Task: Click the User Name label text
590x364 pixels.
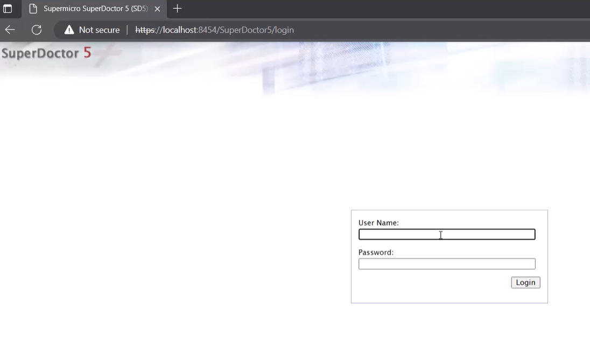Action: tap(378, 222)
